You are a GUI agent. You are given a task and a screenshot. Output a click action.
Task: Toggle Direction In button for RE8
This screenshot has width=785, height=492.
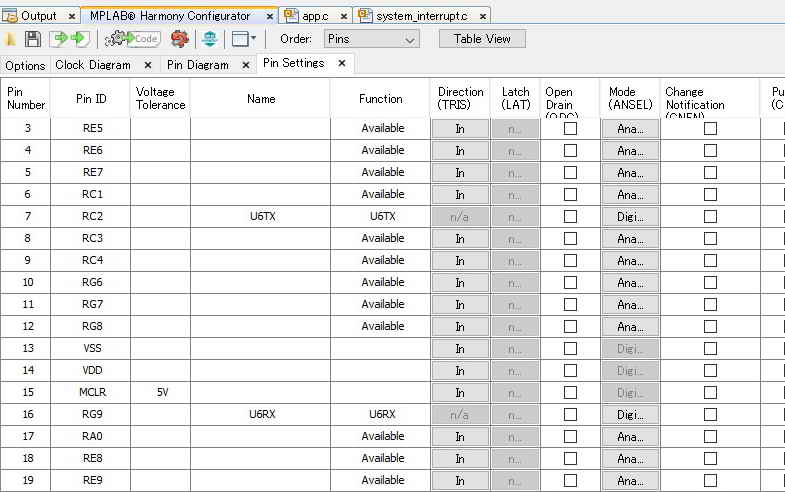(460, 458)
